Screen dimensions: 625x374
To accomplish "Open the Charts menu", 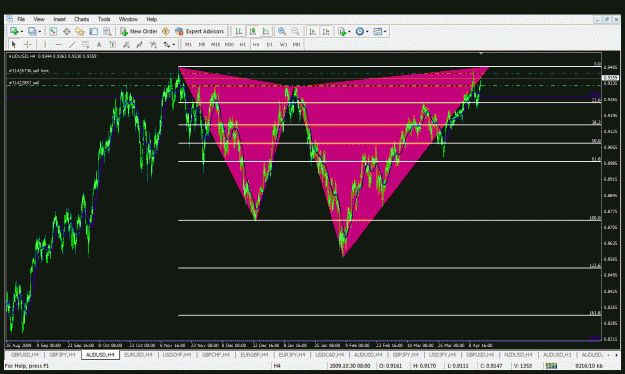I will tap(81, 19).
